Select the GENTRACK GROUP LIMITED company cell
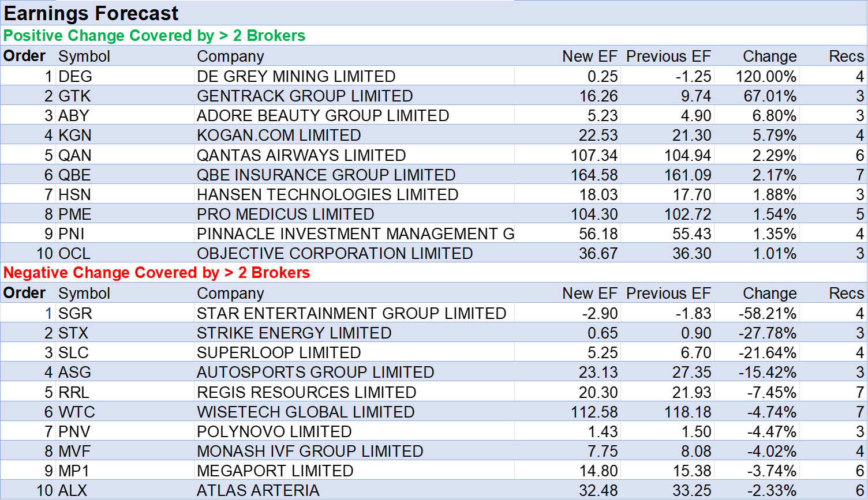The height and width of the screenshot is (500, 868). pos(305,96)
